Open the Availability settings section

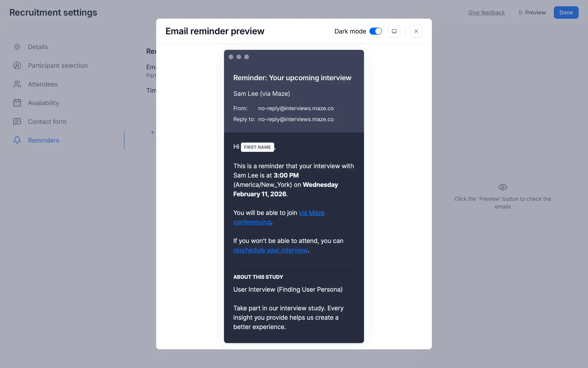(43, 103)
